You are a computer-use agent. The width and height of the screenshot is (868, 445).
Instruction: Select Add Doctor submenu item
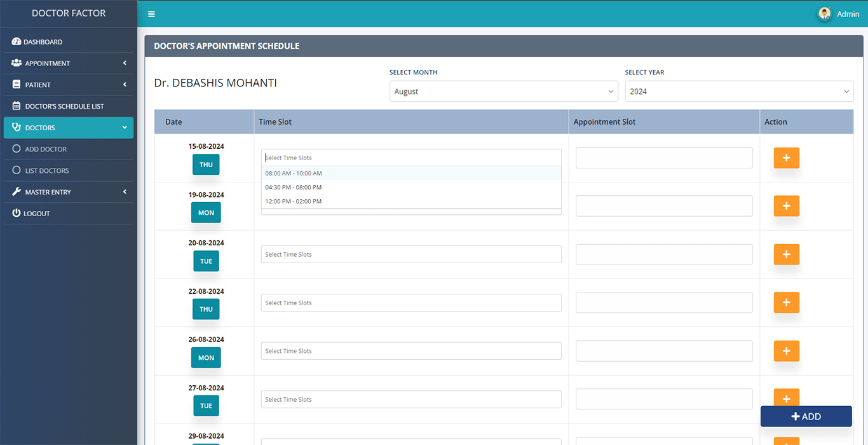(46, 149)
